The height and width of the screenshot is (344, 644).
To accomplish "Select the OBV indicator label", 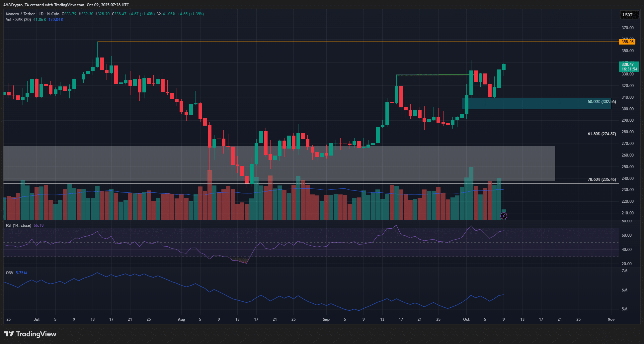I will point(10,273).
